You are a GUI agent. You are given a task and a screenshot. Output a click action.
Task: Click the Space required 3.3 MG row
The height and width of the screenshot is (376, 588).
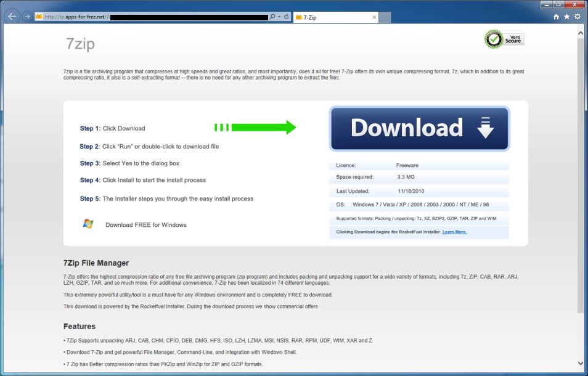419,177
